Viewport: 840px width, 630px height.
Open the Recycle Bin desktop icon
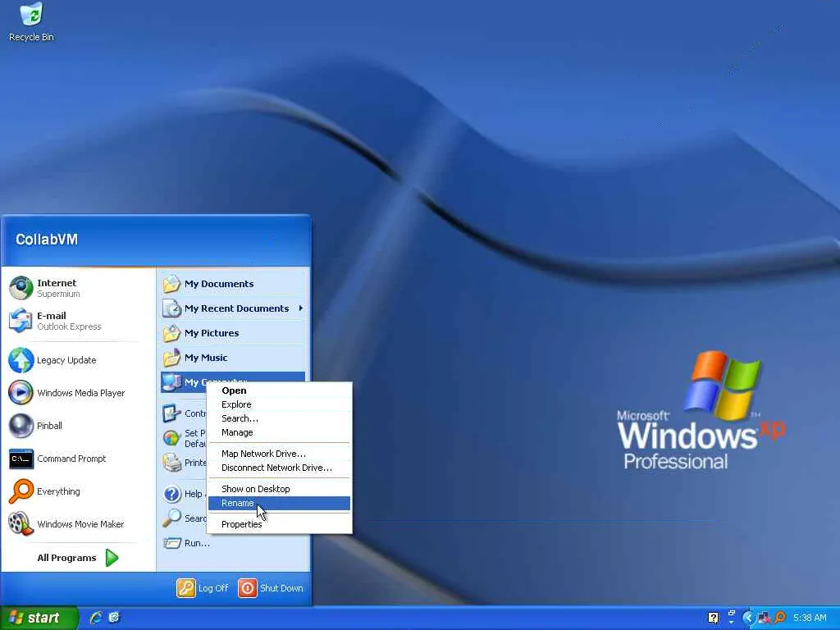point(31,22)
